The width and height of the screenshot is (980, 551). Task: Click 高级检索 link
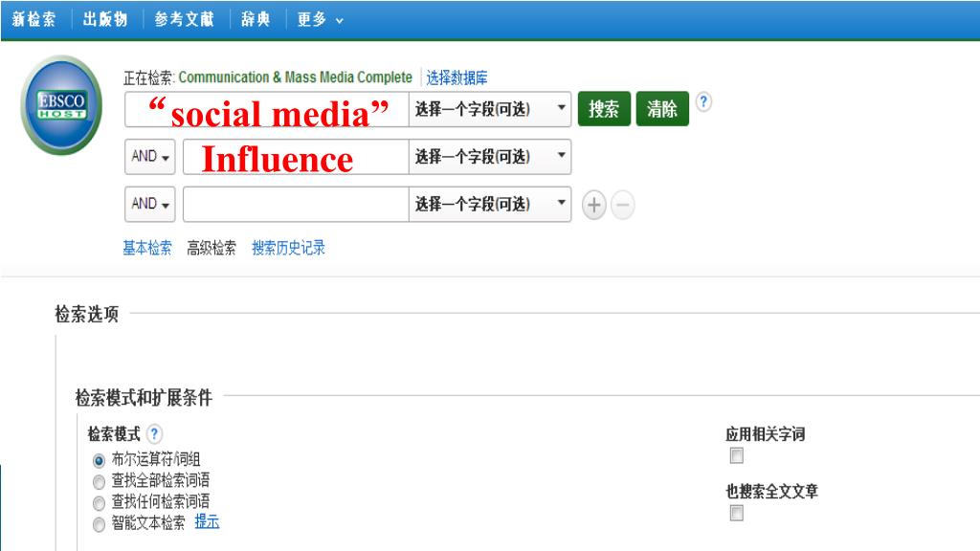[212, 248]
